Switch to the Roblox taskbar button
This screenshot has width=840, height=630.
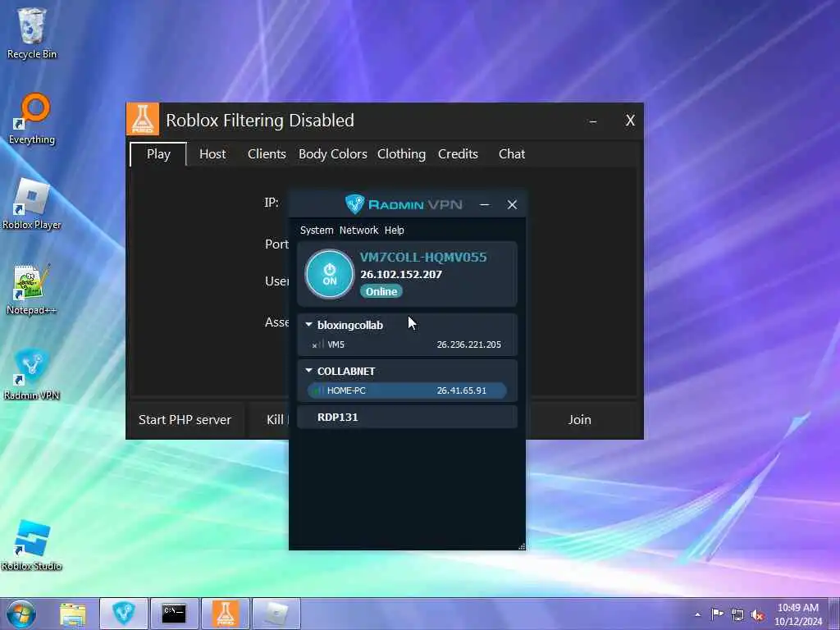click(276, 614)
